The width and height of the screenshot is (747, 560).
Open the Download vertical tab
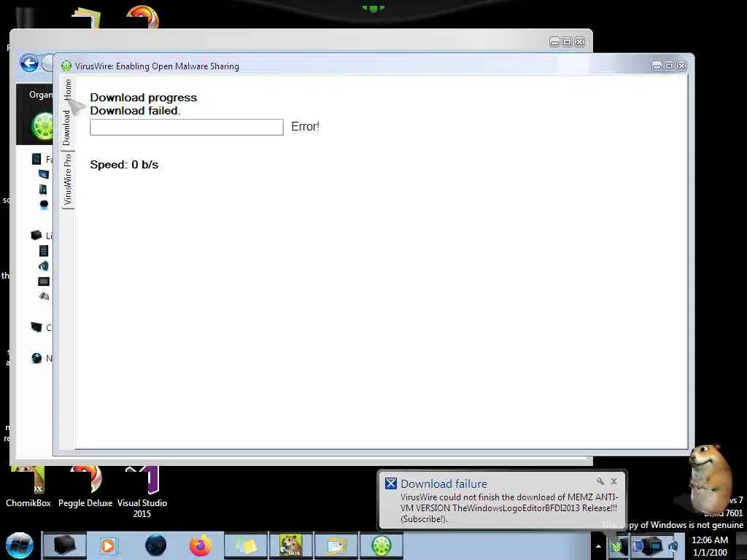tap(66, 128)
